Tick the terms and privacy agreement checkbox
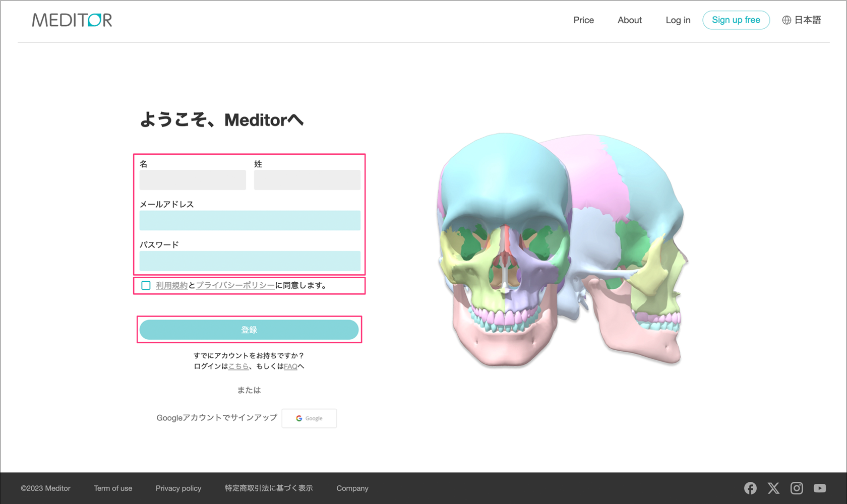Screen dimensions: 847x504 tap(146, 285)
